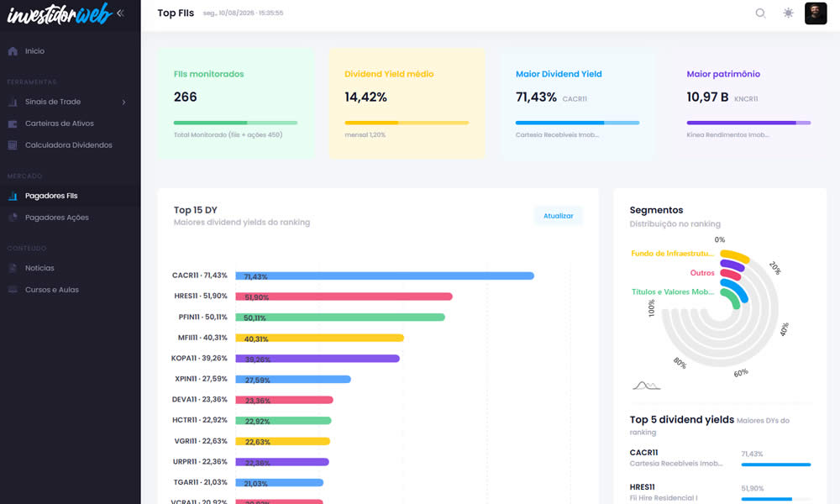This screenshot has height=504, width=840.
Task: Click the CACRI1 progress bar in Top 5
Action: (x=775, y=465)
